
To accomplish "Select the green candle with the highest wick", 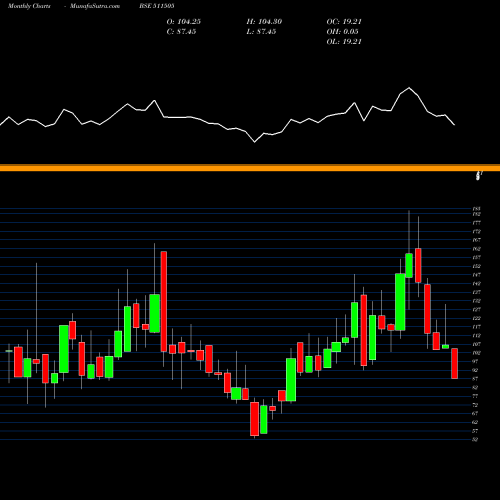I will coord(409,265).
